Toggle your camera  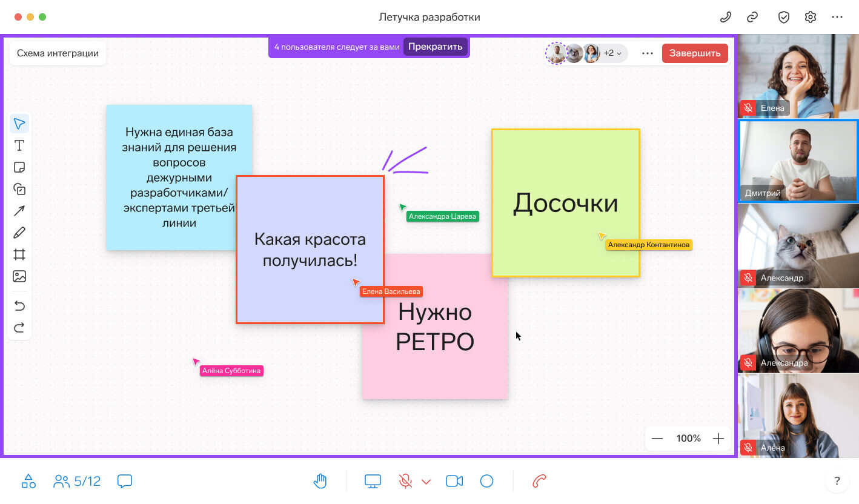(x=454, y=481)
